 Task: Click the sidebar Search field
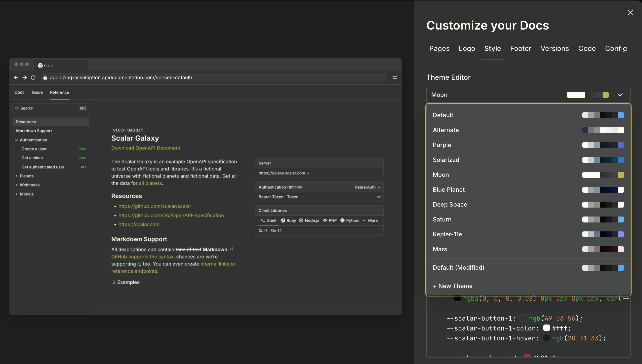pos(47,108)
